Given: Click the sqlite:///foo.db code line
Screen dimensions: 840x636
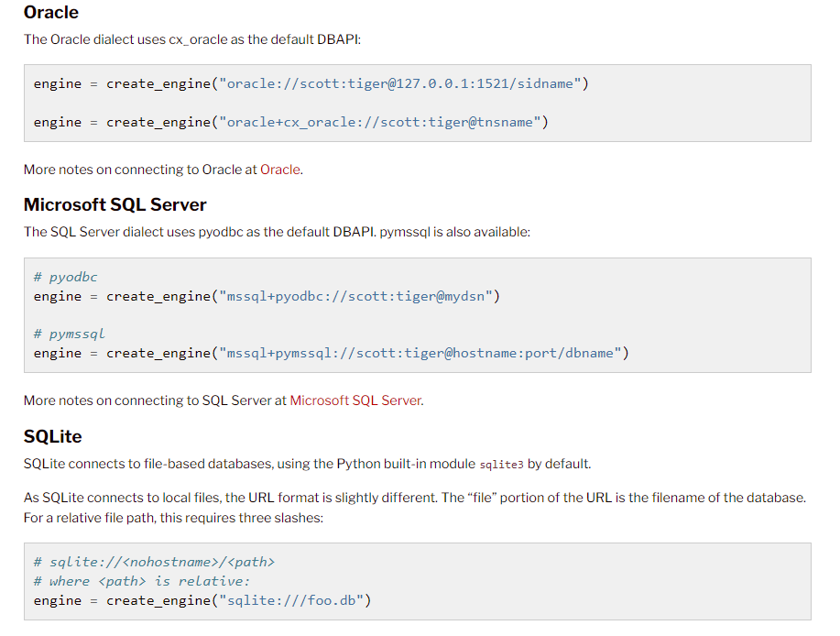Looking at the screenshot, I should tap(202, 600).
